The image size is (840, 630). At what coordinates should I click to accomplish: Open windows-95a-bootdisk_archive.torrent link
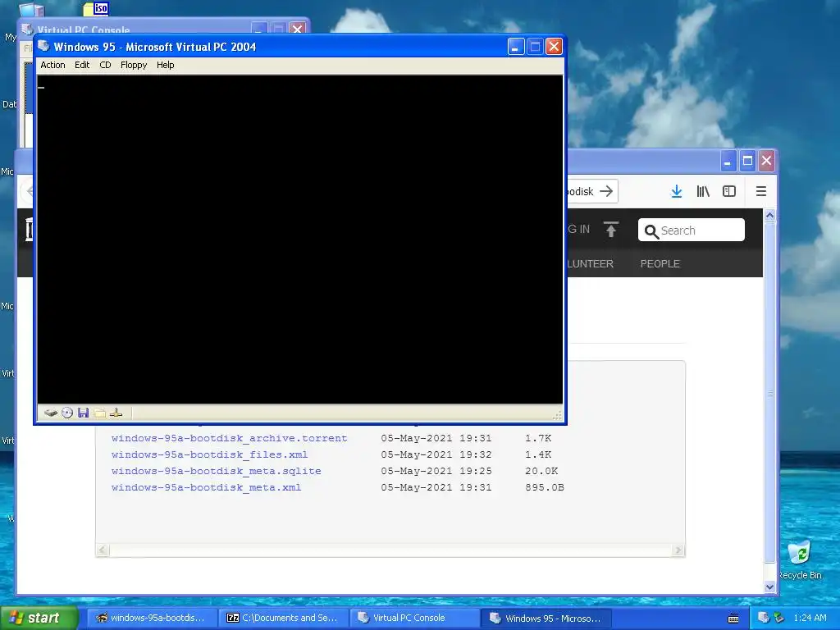tap(230, 438)
